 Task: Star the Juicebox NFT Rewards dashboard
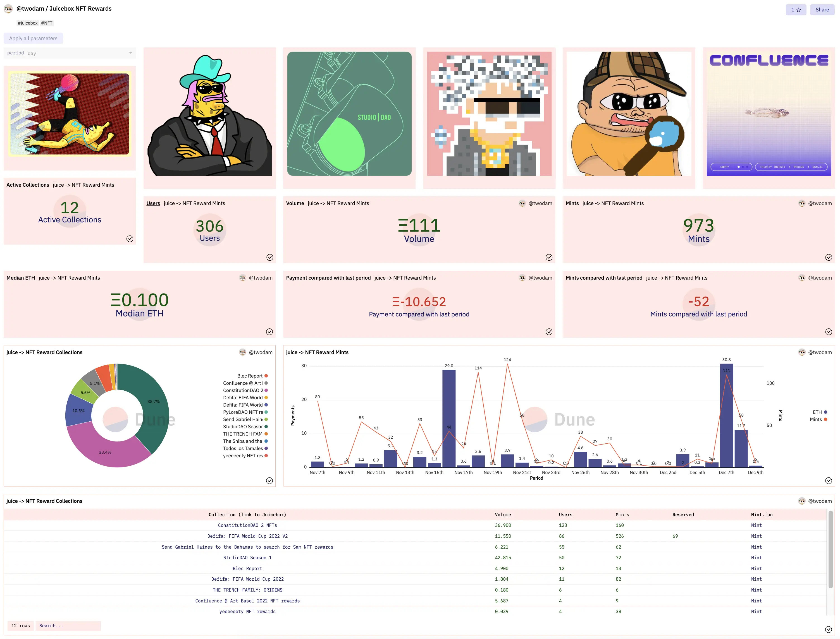click(x=796, y=9)
